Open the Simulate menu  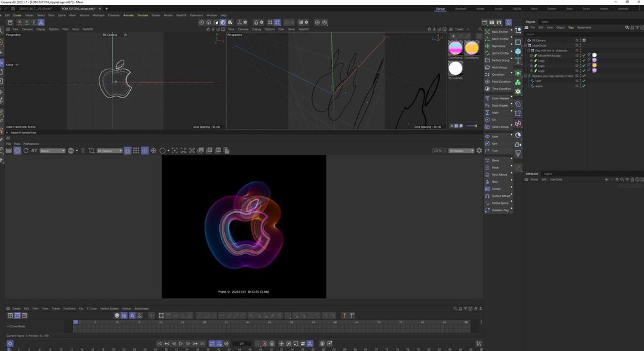click(142, 15)
